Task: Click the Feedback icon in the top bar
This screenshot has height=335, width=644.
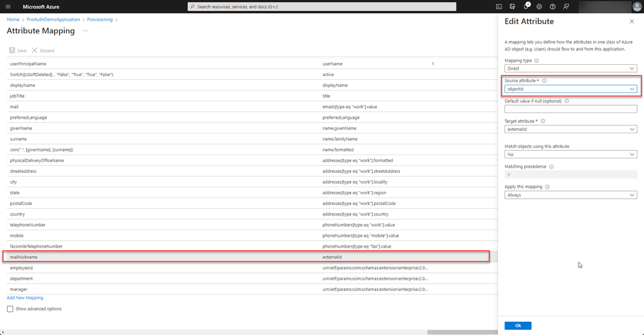Action: (566, 6)
